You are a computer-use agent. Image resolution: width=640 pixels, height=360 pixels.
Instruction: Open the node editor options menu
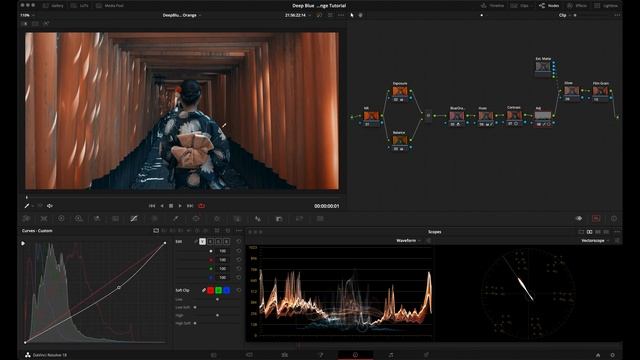tap(617, 15)
